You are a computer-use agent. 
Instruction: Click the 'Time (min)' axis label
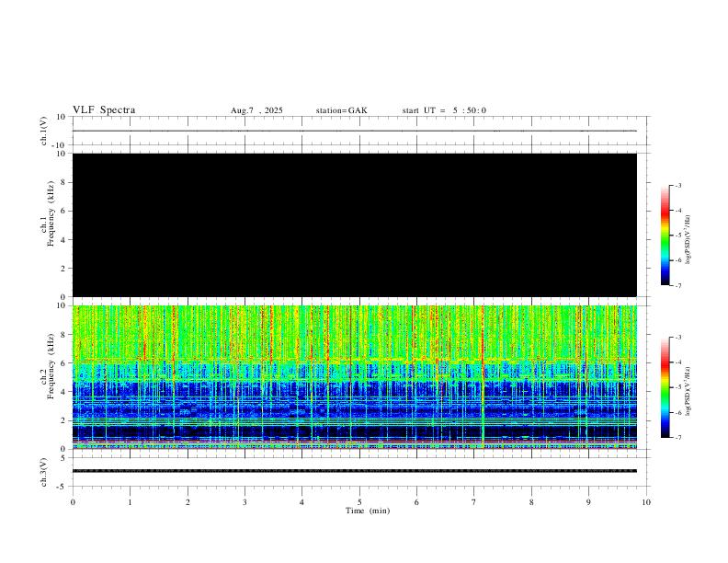click(x=368, y=511)
